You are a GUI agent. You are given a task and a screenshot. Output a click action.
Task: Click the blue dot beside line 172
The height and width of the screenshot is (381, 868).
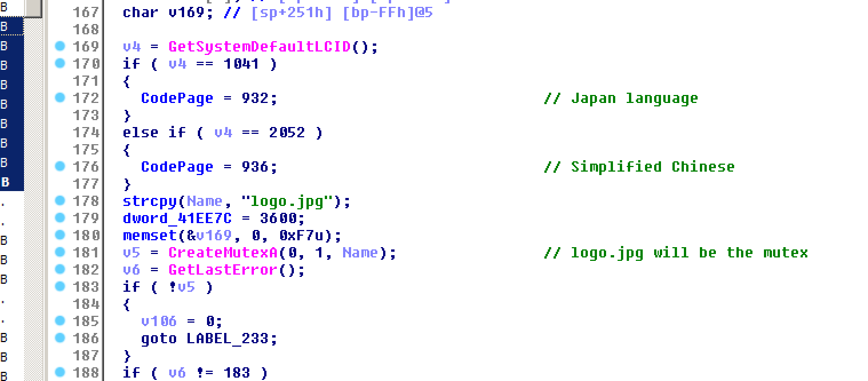pos(60,98)
